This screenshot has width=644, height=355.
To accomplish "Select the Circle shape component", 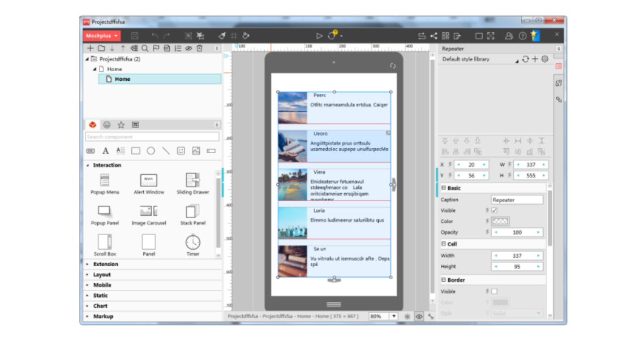I will click(x=151, y=151).
